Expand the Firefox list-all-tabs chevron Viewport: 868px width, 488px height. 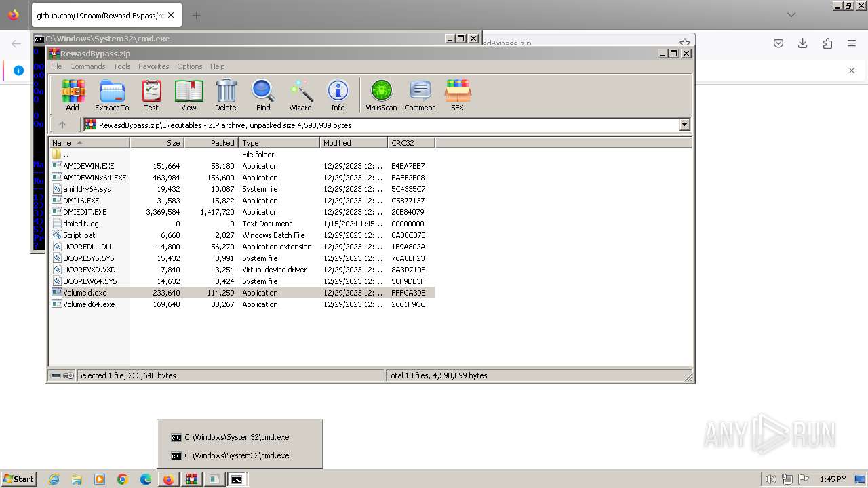coord(791,15)
